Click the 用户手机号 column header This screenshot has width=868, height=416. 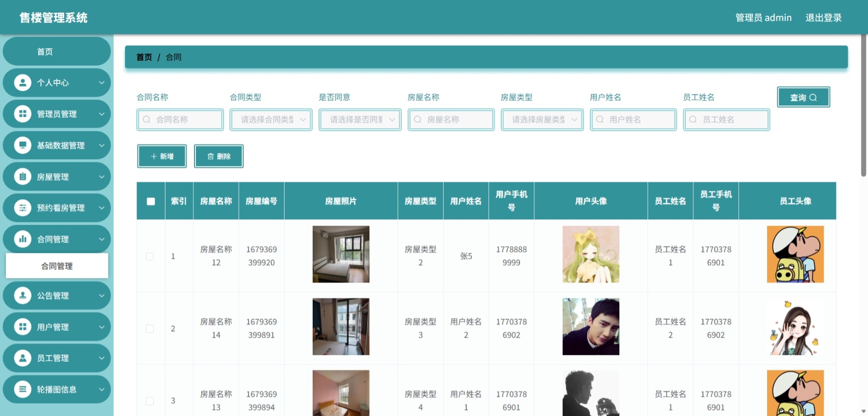pos(512,201)
